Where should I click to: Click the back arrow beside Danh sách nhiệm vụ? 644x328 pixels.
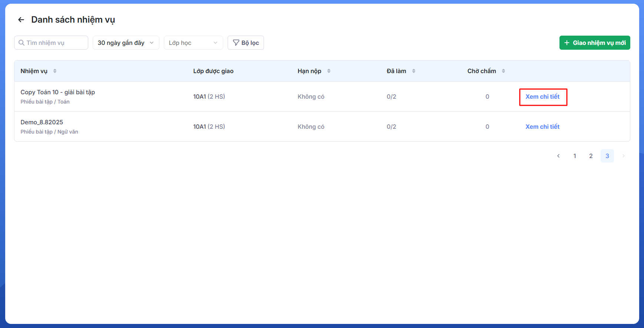click(x=21, y=20)
